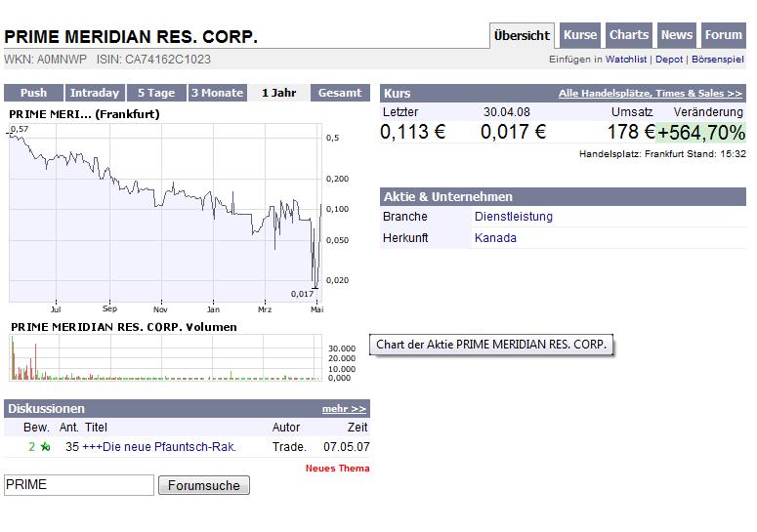757x532 pixels.
Task: Select the Intraday chart range
Action: (95, 93)
